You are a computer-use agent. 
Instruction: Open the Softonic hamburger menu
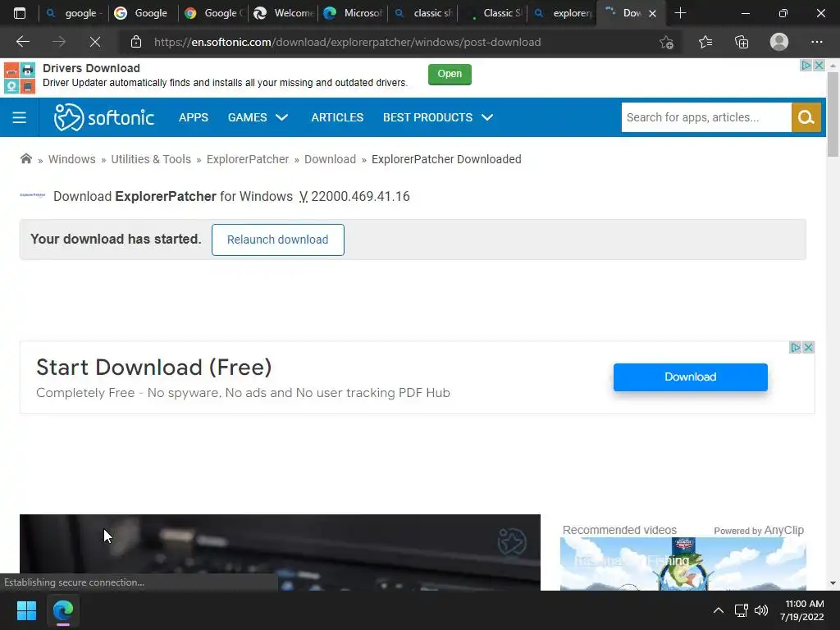tap(20, 117)
